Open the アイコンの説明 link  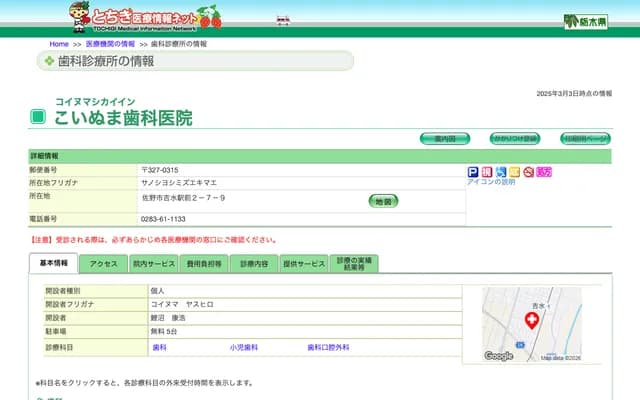tap(491, 182)
